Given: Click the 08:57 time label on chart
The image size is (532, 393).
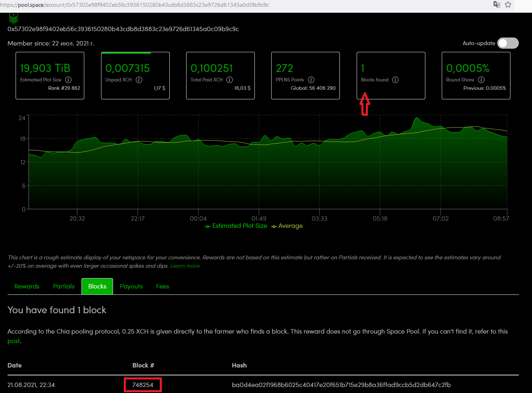Looking at the screenshot, I should (501, 219).
